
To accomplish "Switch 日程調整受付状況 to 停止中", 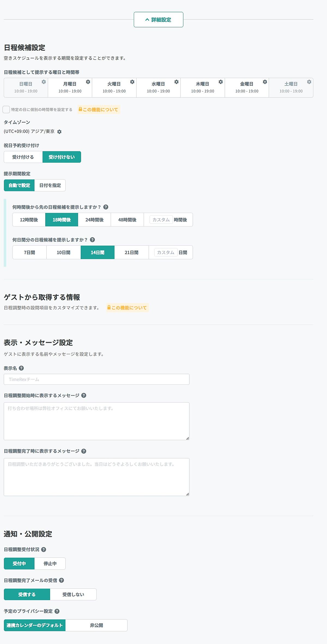I will coord(50,563).
